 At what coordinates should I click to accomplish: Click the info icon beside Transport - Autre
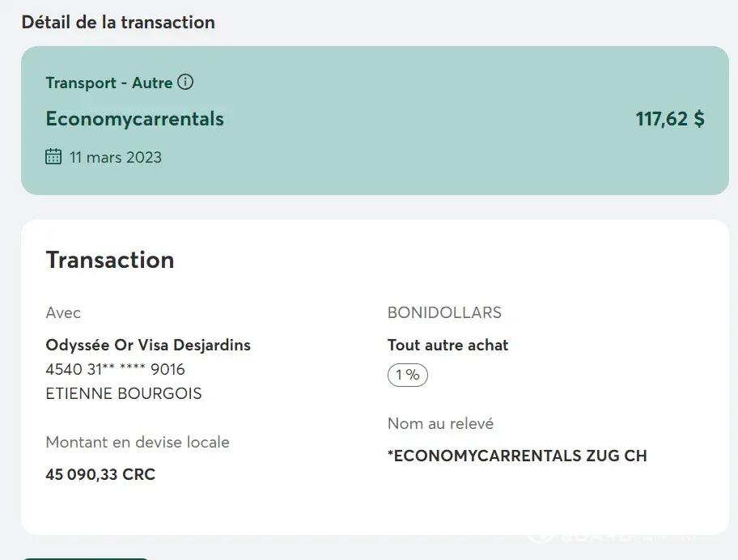click(185, 83)
